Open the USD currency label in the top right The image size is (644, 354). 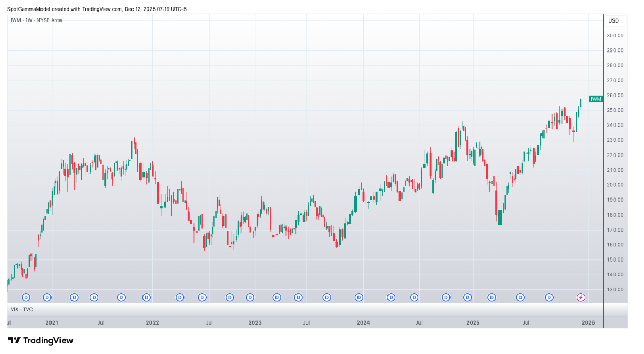pos(614,20)
